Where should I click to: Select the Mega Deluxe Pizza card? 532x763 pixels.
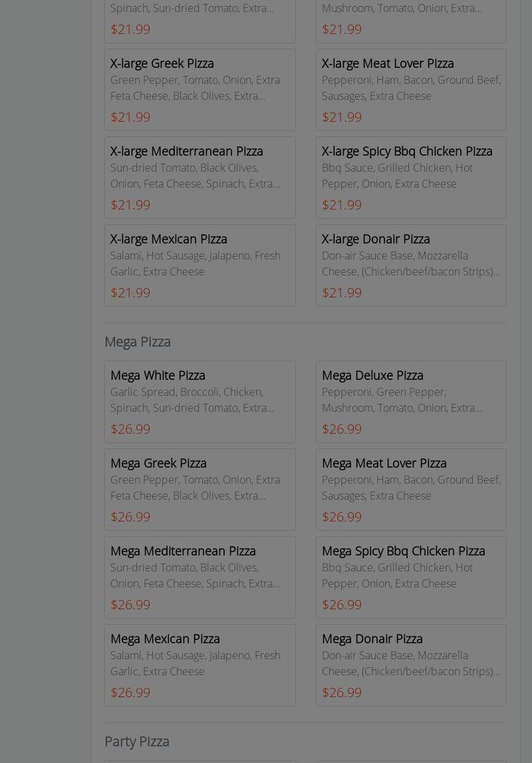[x=411, y=402]
